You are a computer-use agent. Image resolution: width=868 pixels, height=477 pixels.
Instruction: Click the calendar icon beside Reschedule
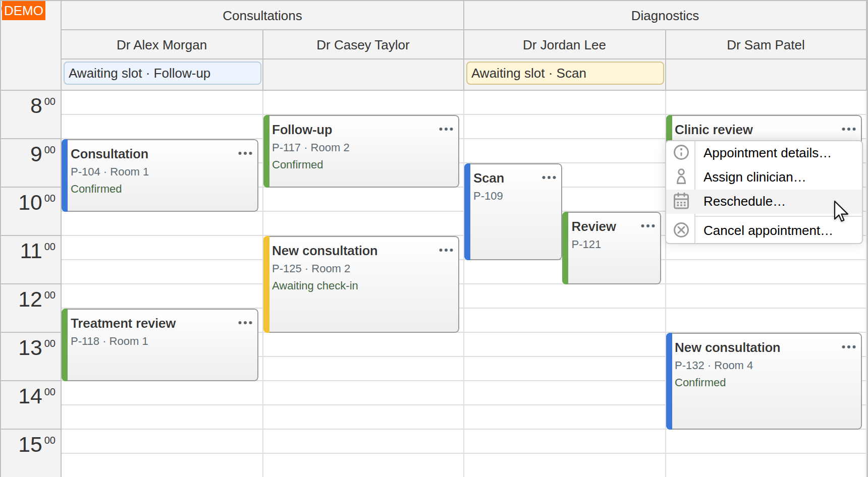[681, 201]
